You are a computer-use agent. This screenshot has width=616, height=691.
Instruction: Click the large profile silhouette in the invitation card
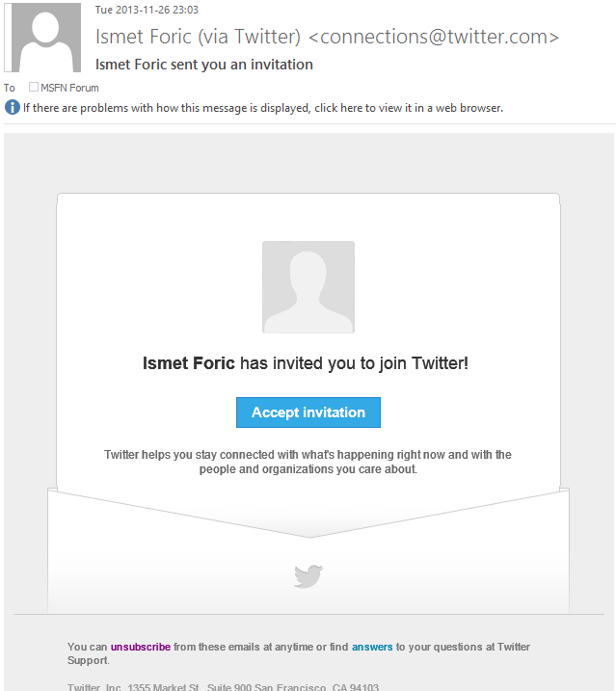click(x=308, y=287)
